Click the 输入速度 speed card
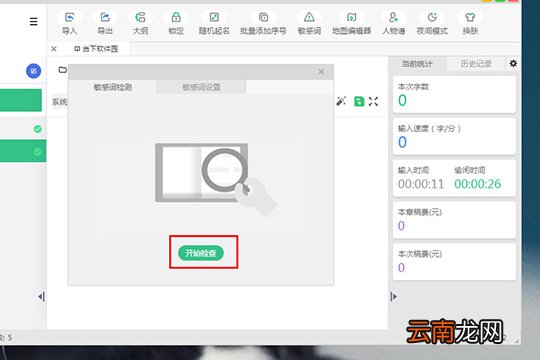540x360 pixels. [x=454, y=136]
